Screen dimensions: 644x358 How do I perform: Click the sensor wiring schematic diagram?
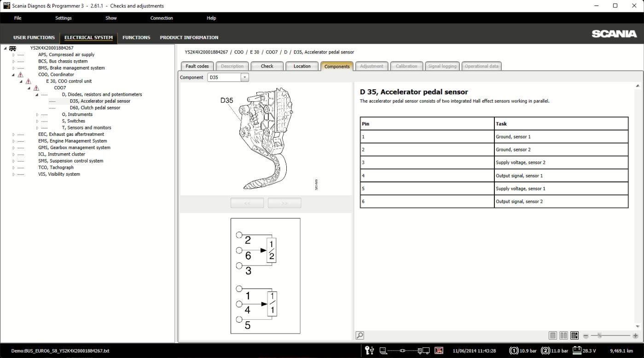pos(266,276)
